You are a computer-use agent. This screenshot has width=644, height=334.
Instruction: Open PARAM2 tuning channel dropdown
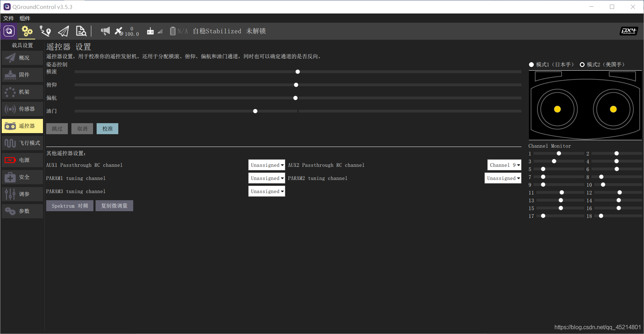[503, 178]
